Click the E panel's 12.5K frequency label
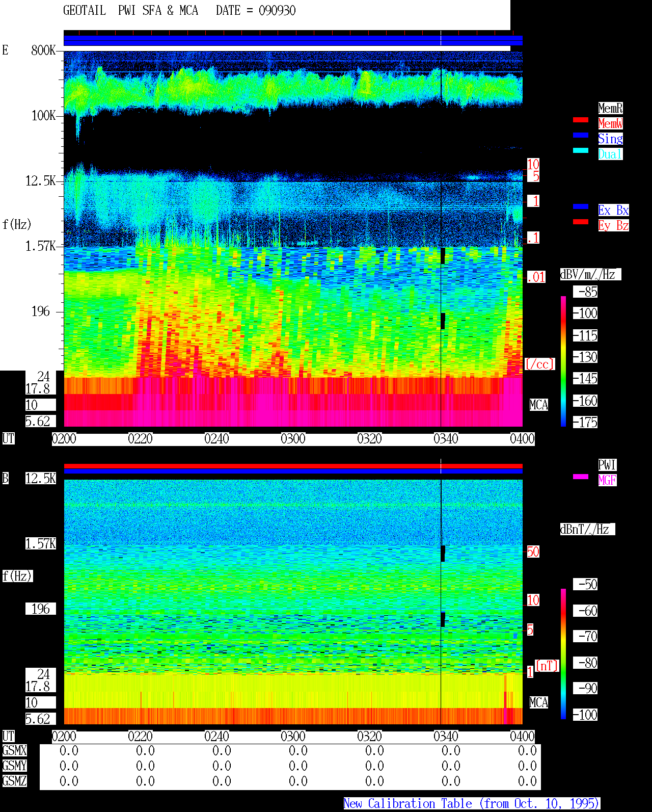Screen dimensions: 652x812 (x=41, y=180)
